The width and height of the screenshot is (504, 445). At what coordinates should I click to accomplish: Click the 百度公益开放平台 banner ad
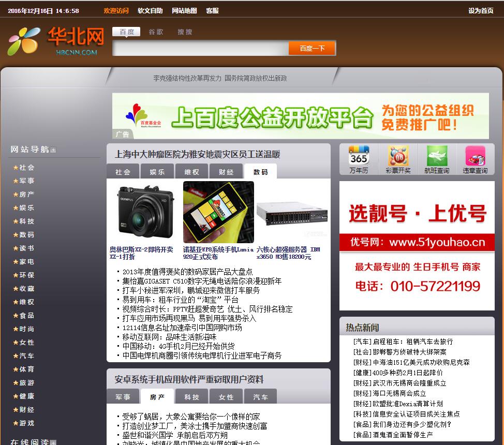pos(301,116)
